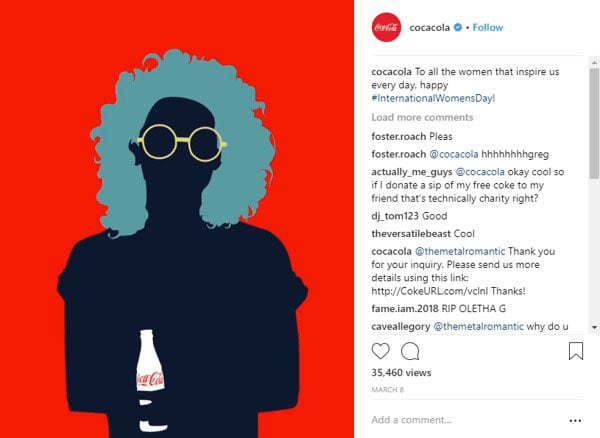Click the @themetalromantic mention in cocacola reply

pyautogui.click(x=460, y=251)
